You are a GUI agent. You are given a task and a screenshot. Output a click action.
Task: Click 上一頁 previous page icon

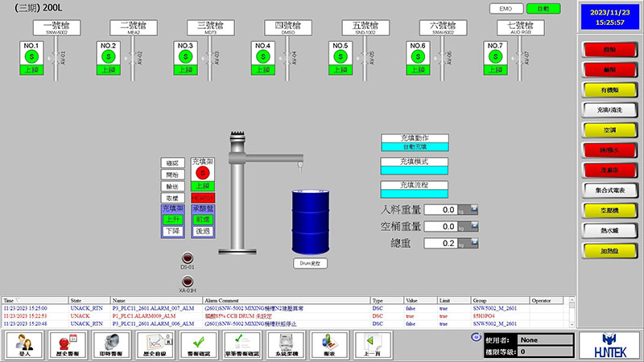(371, 344)
